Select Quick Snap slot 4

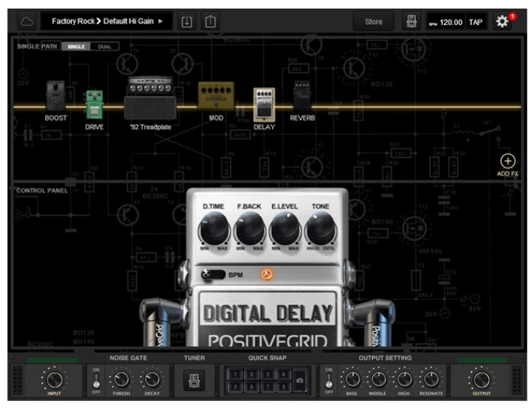click(x=284, y=375)
